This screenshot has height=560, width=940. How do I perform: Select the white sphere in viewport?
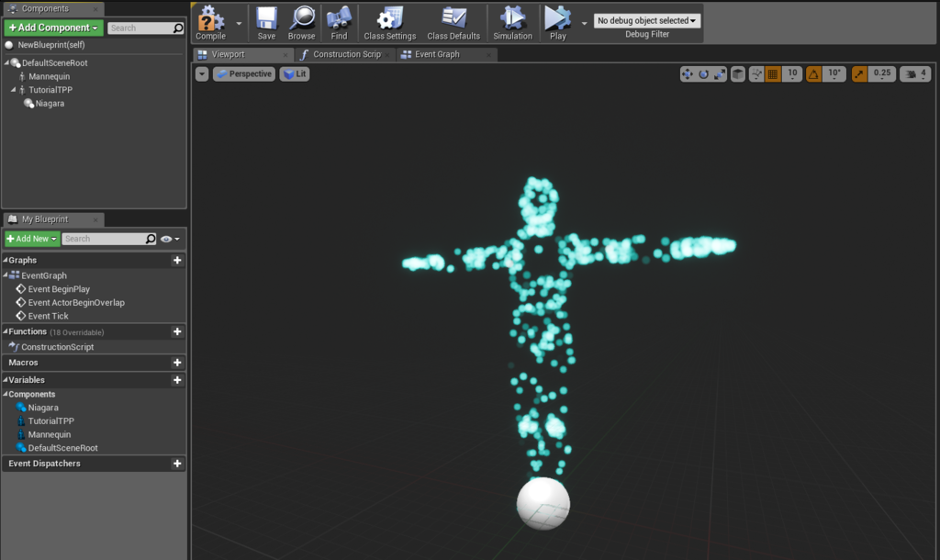point(543,504)
